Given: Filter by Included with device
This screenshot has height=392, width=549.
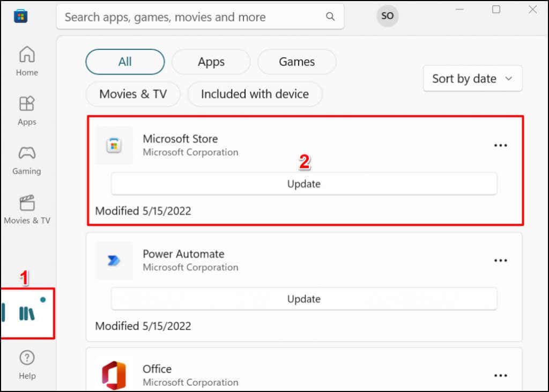Looking at the screenshot, I should 255,94.
